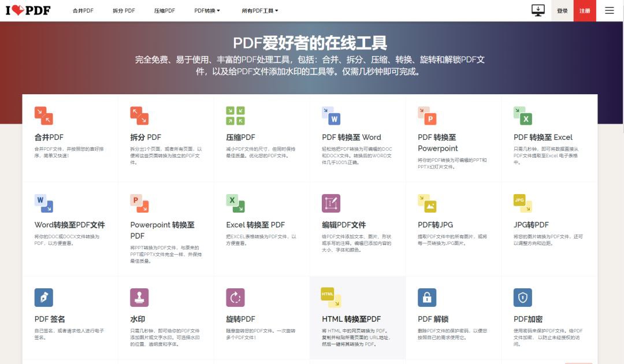Click the 水印 description text

[165, 337]
